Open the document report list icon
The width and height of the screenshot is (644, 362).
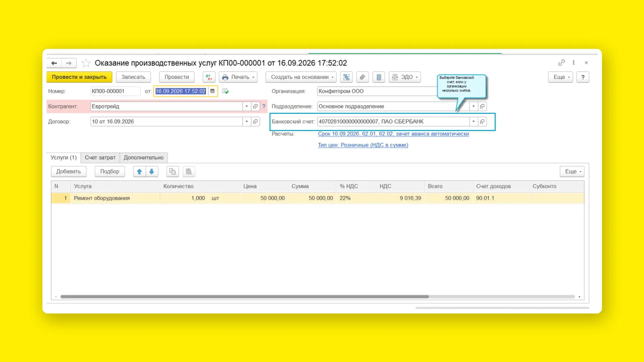point(379,77)
